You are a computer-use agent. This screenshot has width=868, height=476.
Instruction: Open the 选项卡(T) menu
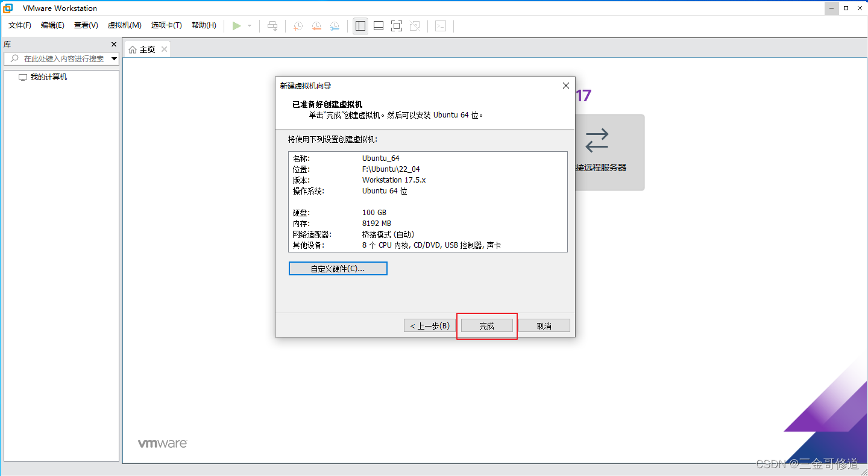[x=166, y=25]
